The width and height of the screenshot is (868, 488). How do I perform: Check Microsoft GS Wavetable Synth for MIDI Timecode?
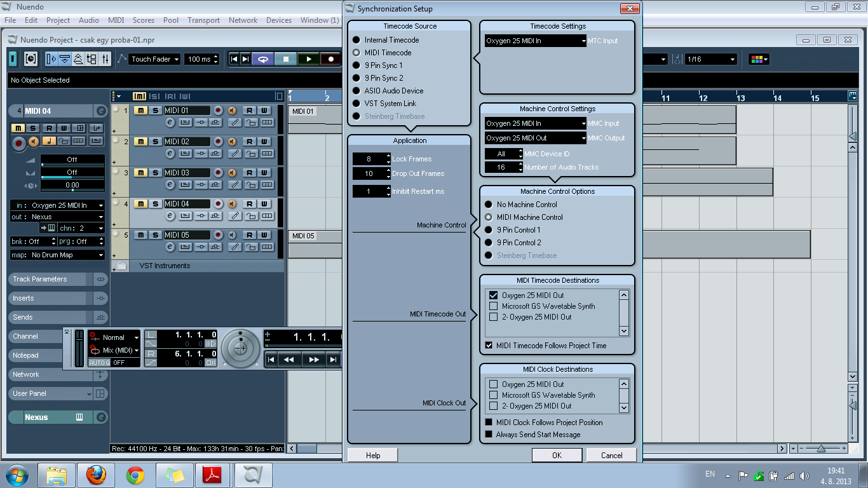click(x=493, y=306)
